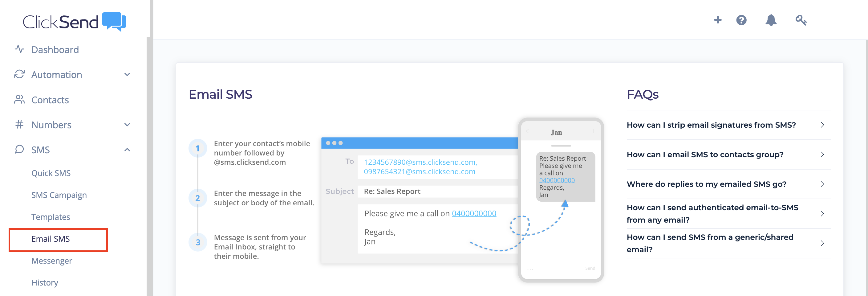
Task: Click the Automation refresh icon
Action: coord(19,74)
